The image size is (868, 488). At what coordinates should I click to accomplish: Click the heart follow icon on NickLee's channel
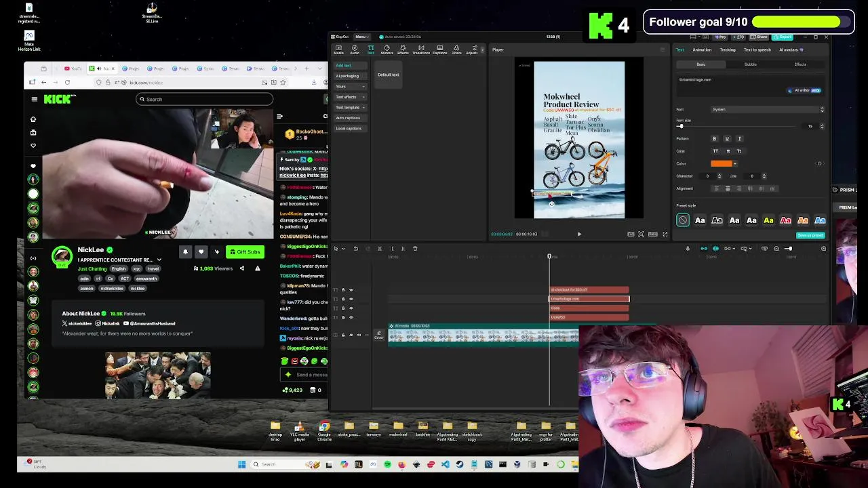tap(201, 251)
